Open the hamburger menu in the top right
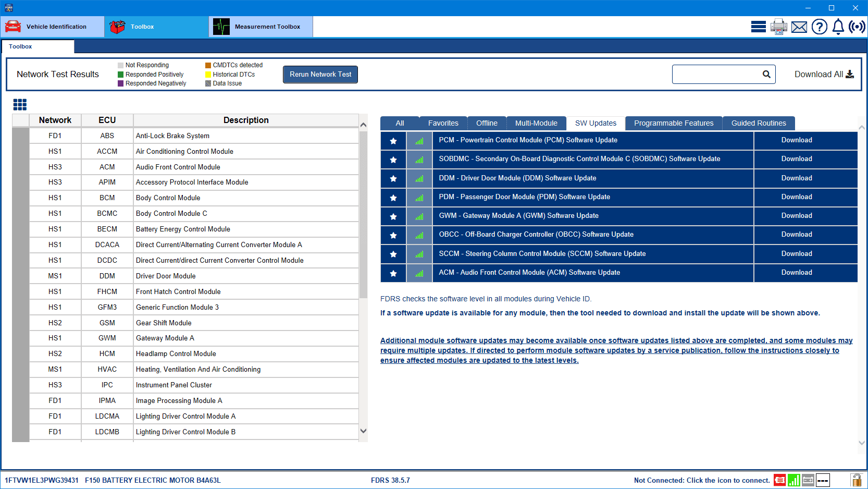 pos(758,27)
